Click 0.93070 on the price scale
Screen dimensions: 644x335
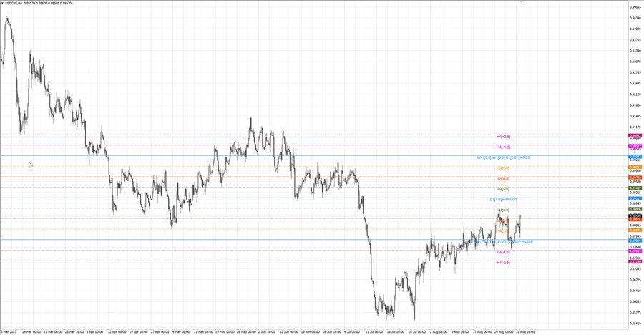(635, 62)
